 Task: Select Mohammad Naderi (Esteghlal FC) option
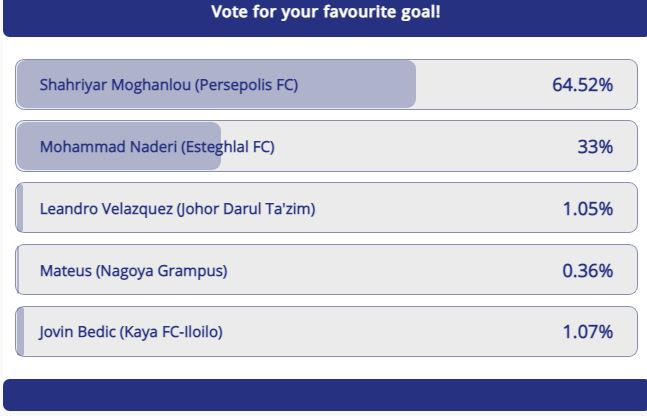[157, 147]
